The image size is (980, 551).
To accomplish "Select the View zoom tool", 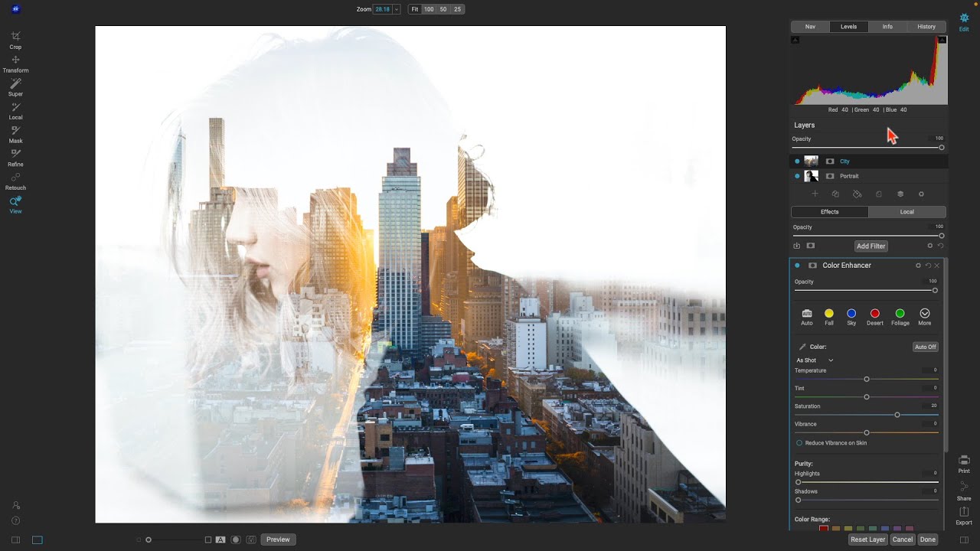I will pyautogui.click(x=15, y=205).
